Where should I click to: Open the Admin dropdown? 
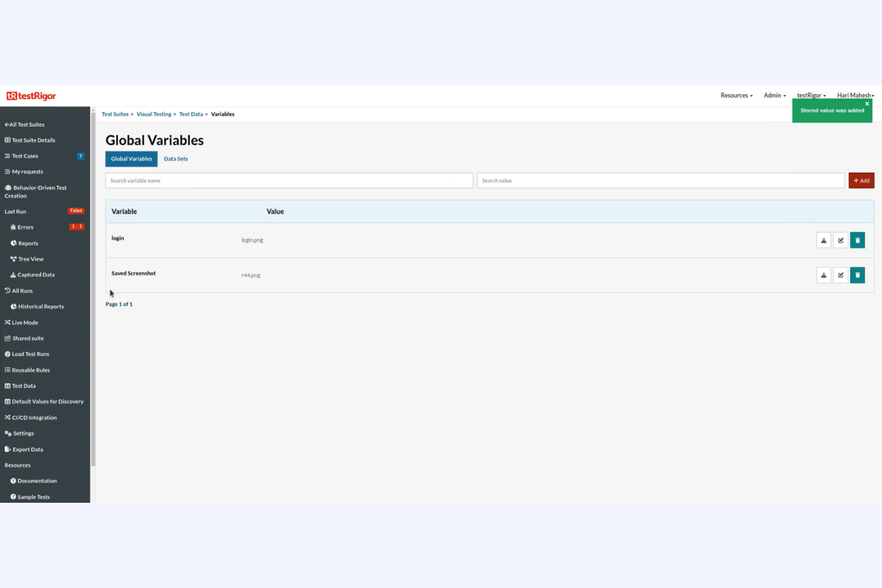tap(774, 95)
